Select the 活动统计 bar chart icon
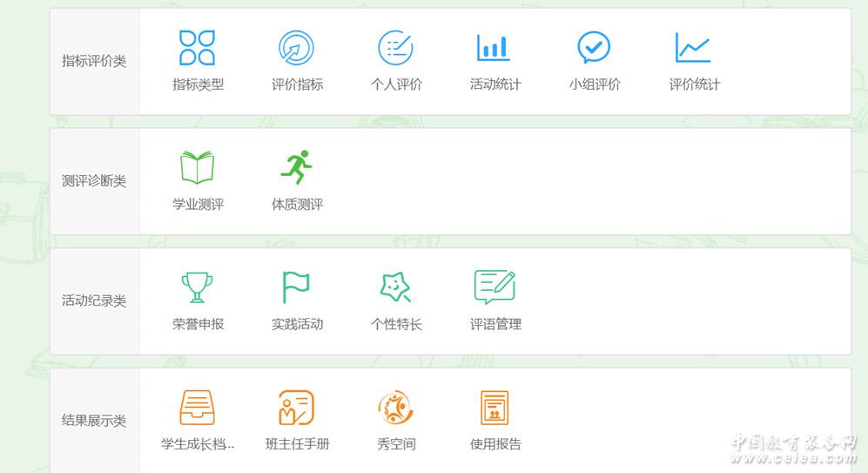Image resolution: width=868 pixels, height=473 pixels. point(495,48)
